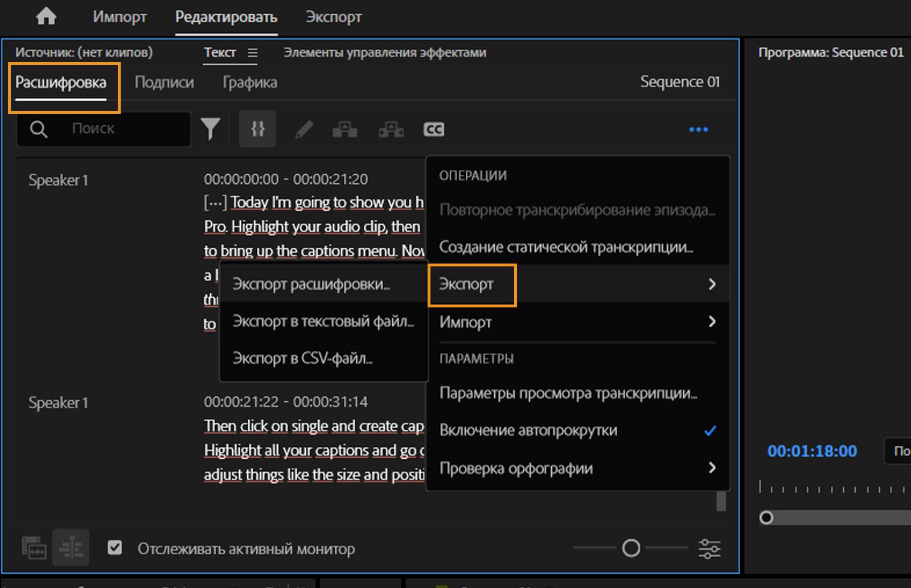Click the Sequence 01 label in Text panel
911x588 pixels.
pyautogui.click(x=680, y=82)
